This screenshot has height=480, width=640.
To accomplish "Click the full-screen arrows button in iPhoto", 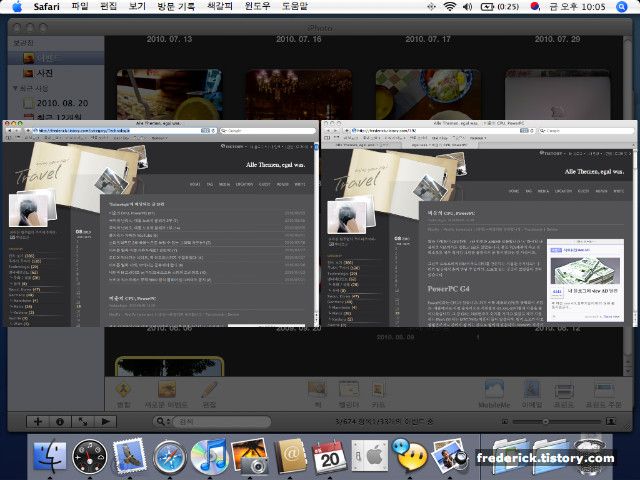I will click(x=82, y=421).
